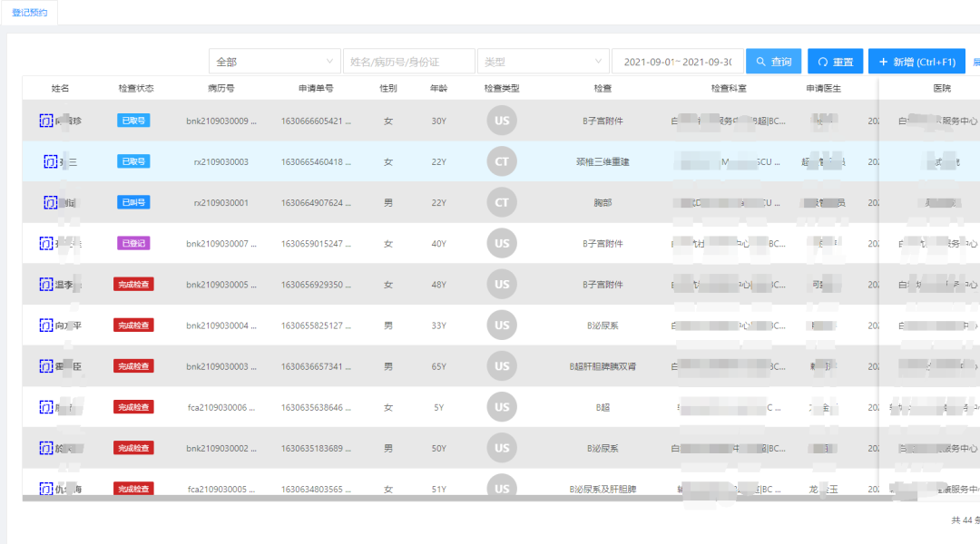
Task: Click the 已叫号 status badge
Action: click(133, 202)
